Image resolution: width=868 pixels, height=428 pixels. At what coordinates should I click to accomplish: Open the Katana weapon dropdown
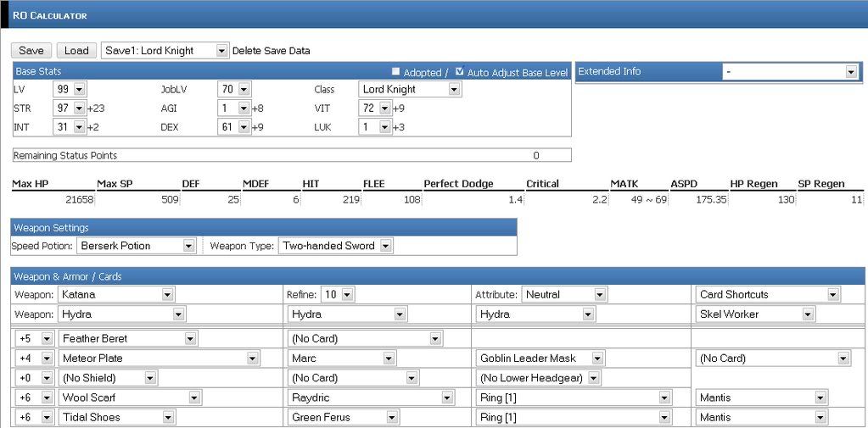click(x=116, y=294)
